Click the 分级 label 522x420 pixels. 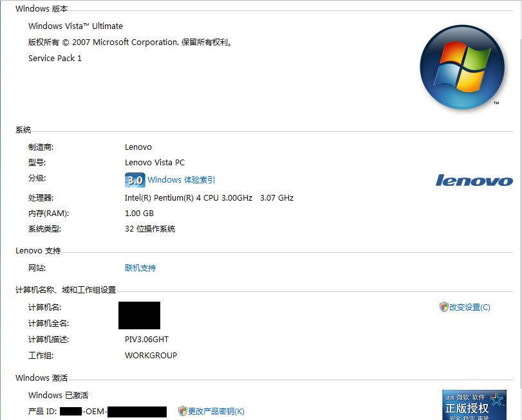coord(37,178)
